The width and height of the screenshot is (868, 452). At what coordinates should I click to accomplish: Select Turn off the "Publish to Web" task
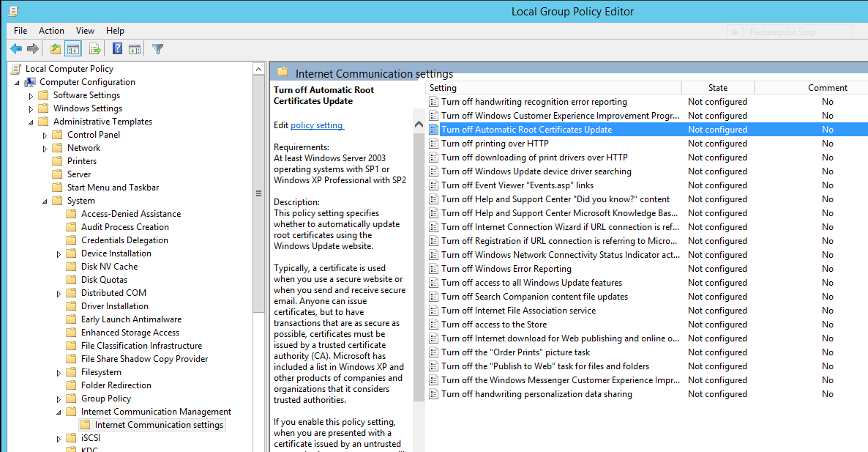(545, 366)
